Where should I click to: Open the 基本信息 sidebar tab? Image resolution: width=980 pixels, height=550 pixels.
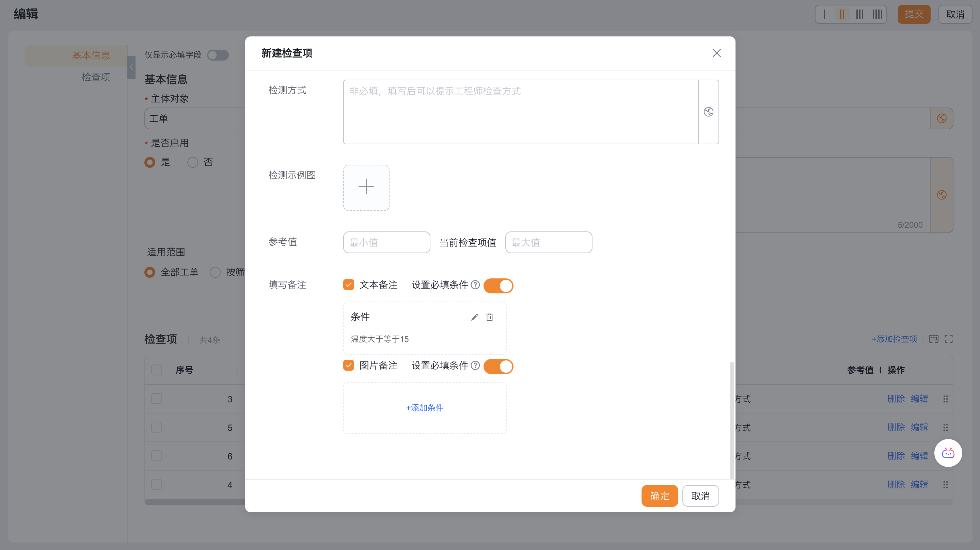pyautogui.click(x=91, y=55)
